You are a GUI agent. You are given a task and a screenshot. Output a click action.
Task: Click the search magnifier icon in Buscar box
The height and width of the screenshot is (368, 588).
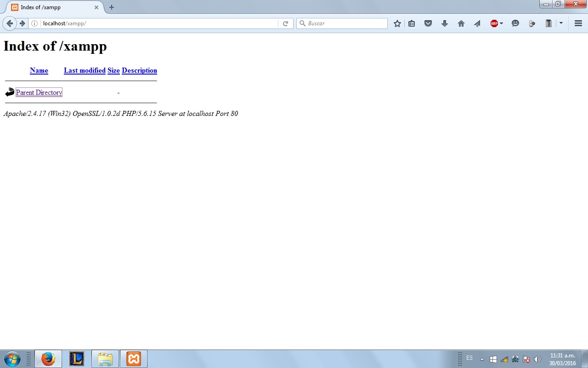point(302,23)
